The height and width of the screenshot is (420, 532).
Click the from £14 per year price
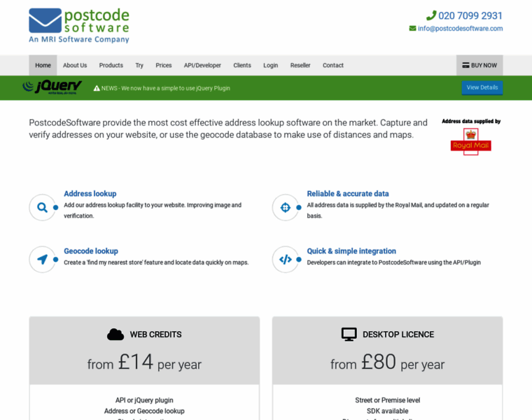tap(144, 362)
